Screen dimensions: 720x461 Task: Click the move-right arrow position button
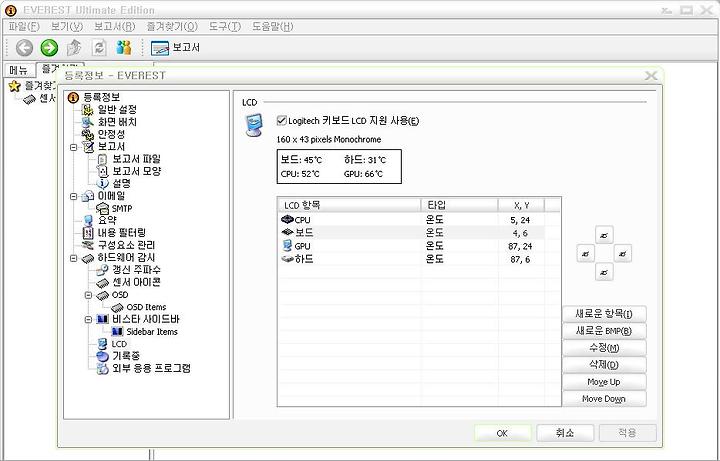[623, 253]
